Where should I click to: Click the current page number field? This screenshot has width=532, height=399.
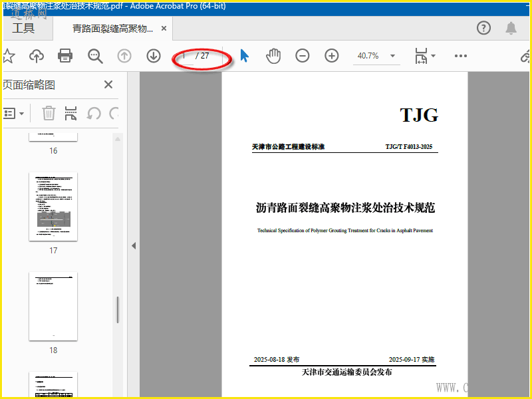click(184, 56)
